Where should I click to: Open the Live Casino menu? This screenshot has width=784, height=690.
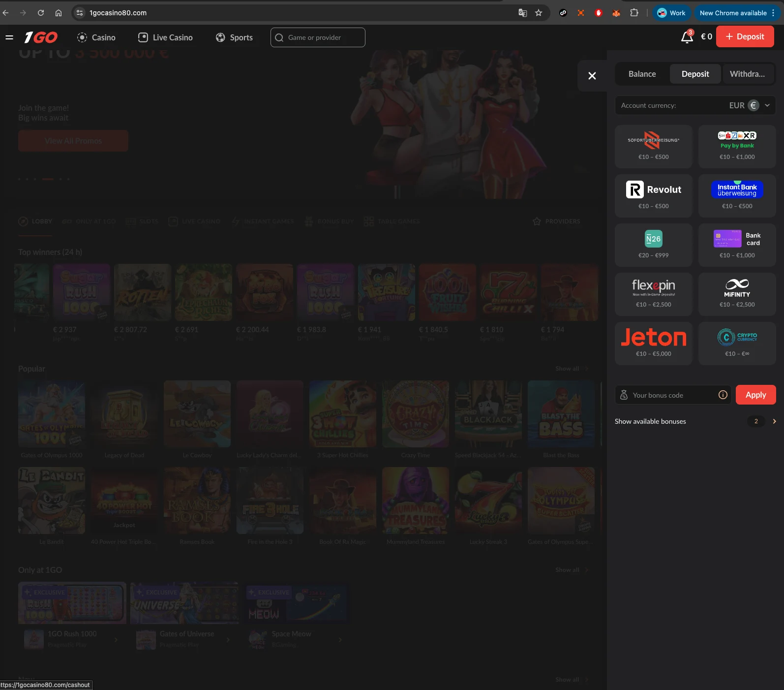pyautogui.click(x=165, y=37)
